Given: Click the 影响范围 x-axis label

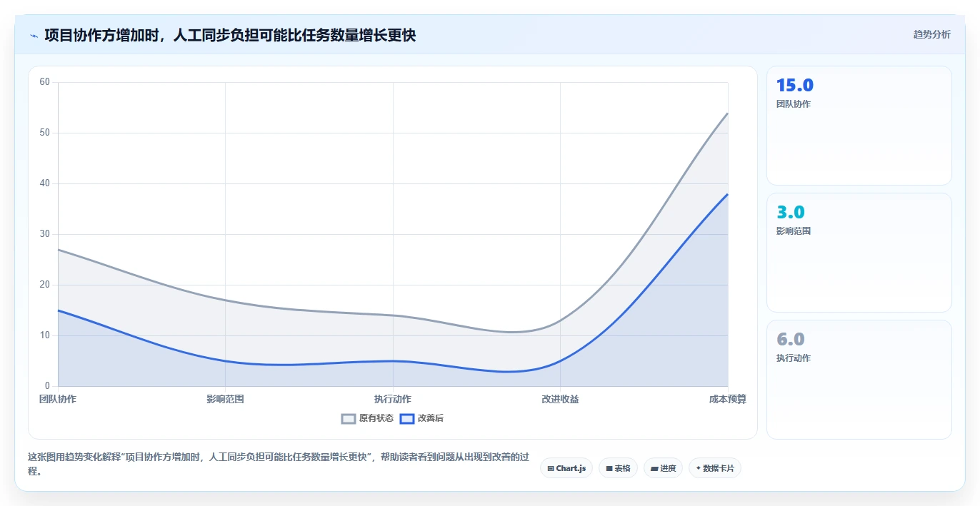Looking at the screenshot, I should coord(225,399).
